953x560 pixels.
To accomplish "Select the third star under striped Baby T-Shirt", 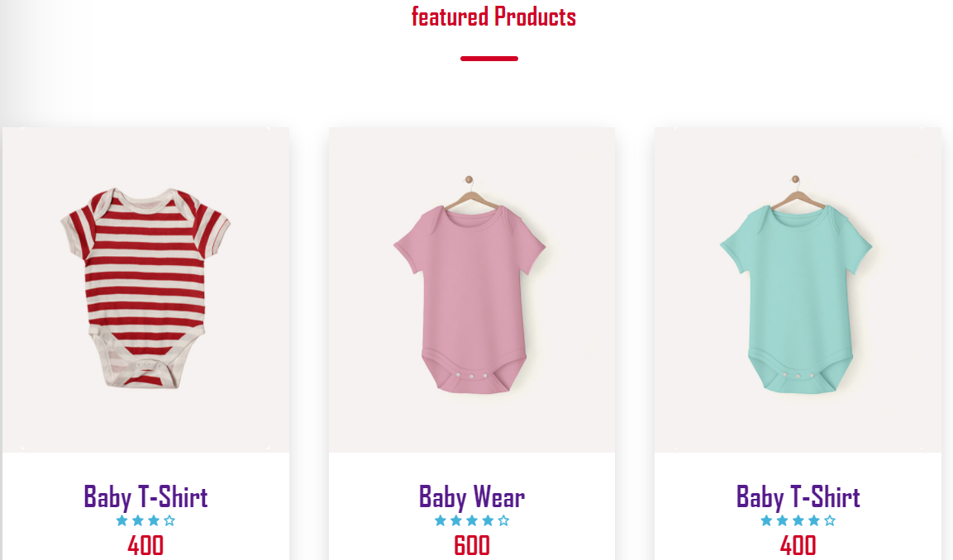I will coord(154,520).
